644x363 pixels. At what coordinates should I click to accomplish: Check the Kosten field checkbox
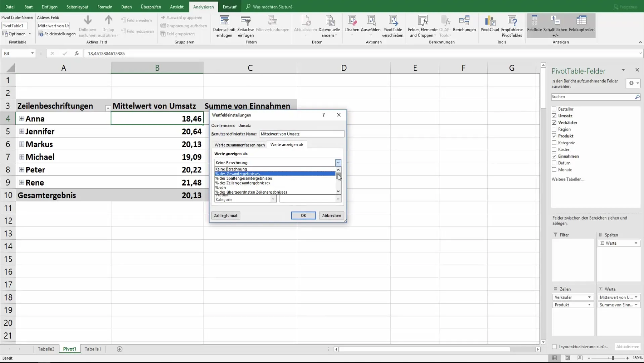tap(554, 150)
